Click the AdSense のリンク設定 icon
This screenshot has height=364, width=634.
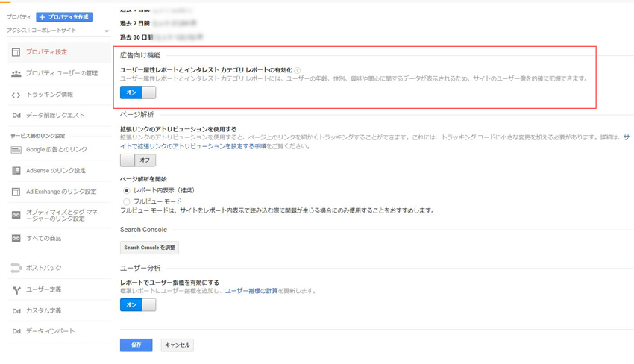[x=16, y=171]
